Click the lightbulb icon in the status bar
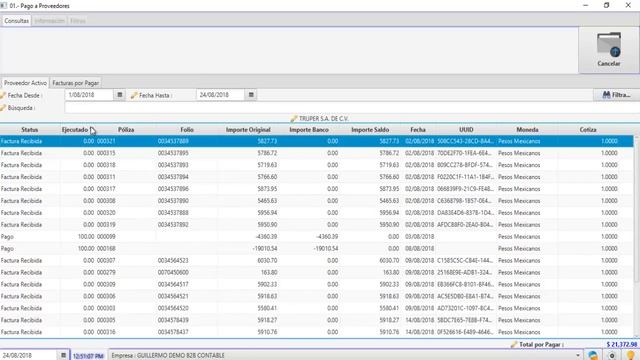 630,356
